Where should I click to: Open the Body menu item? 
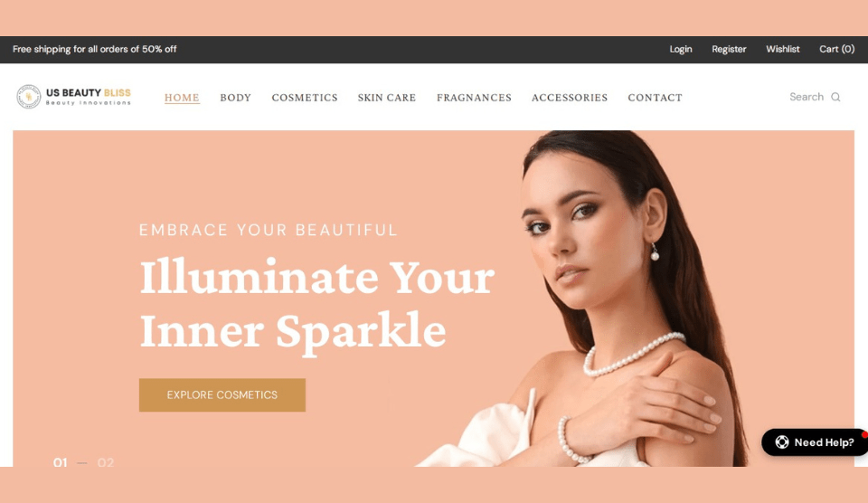[235, 98]
